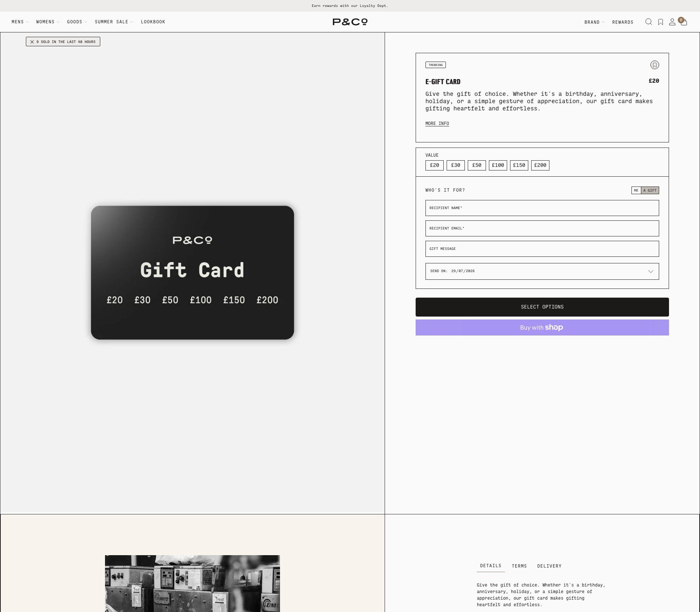Open the search icon in header
The width and height of the screenshot is (700, 612).
[649, 22]
